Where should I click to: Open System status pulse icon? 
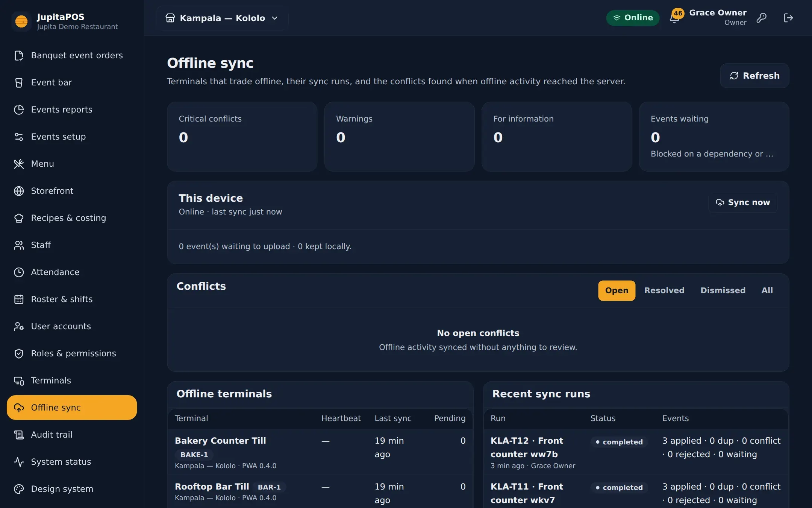(x=19, y=462)
